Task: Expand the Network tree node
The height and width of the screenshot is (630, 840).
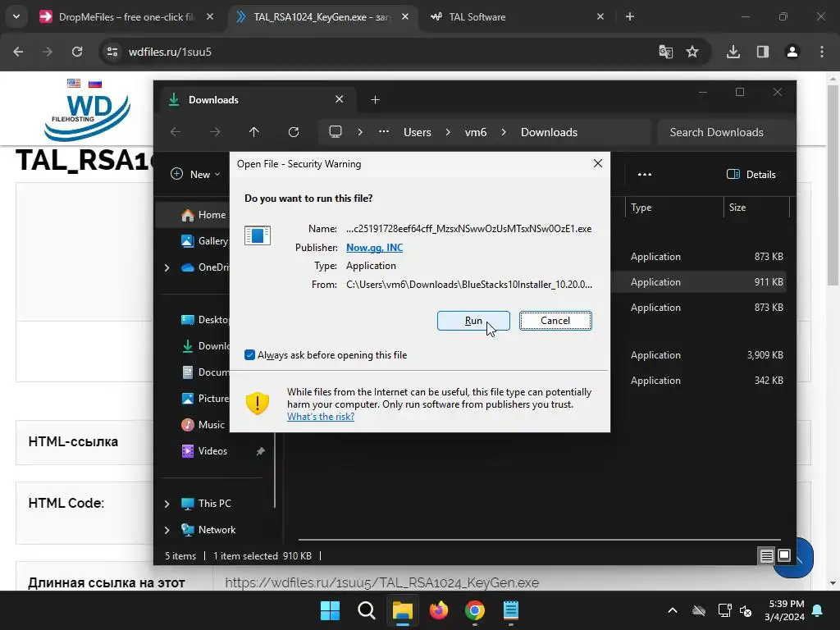Action: click(167, 530)
